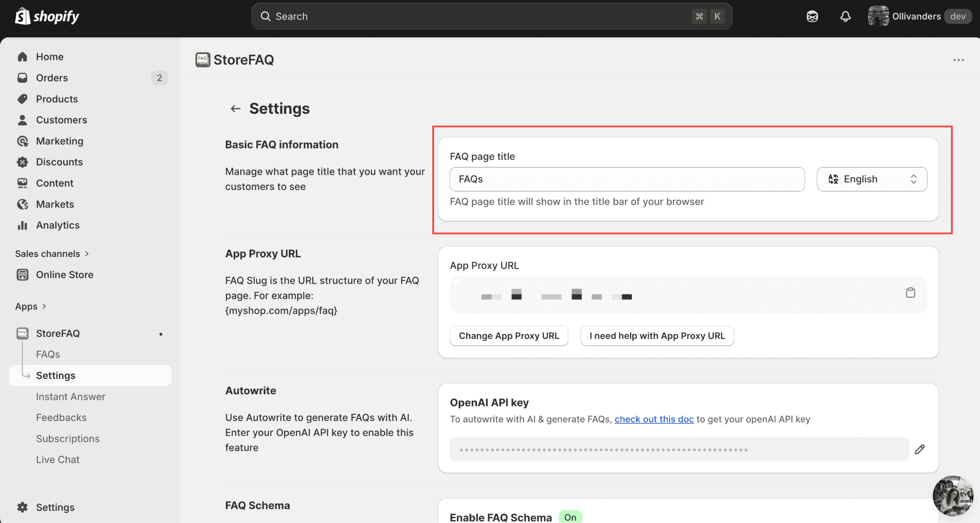
Task: Click the FAQ page title input field
Action: tap(627, 179)
